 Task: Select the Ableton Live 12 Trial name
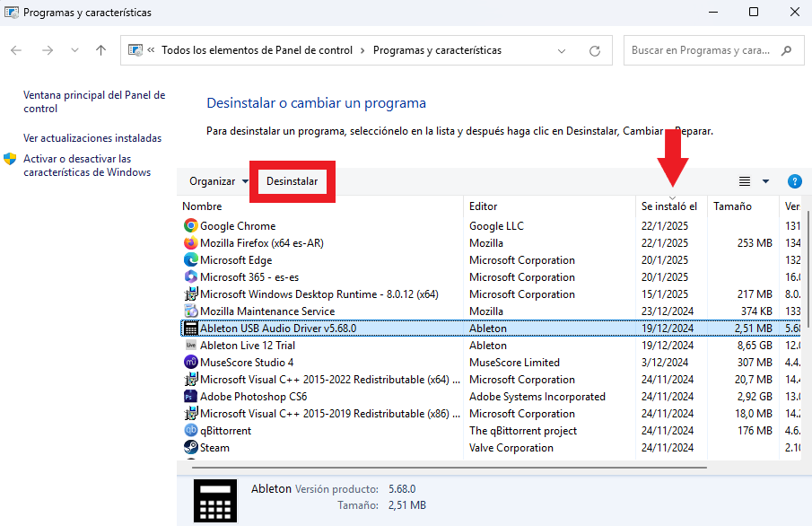[x=248, y=346]
